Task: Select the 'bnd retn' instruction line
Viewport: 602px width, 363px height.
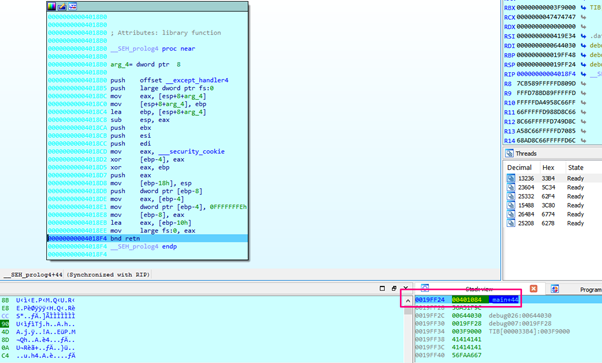Action: tap(147, 239)
